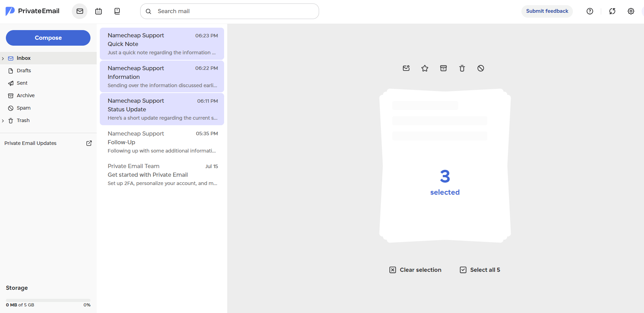Toggle the Information email selection
This screenshot has height=313, width=644.
(162, 76)
